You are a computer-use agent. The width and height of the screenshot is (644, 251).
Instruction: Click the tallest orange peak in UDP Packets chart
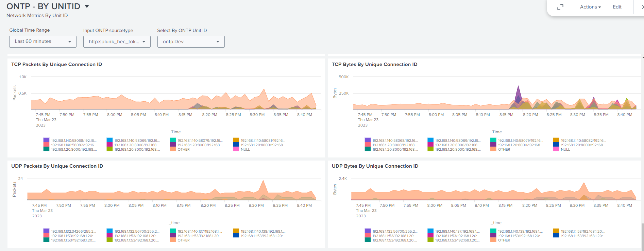pos(263,186)
